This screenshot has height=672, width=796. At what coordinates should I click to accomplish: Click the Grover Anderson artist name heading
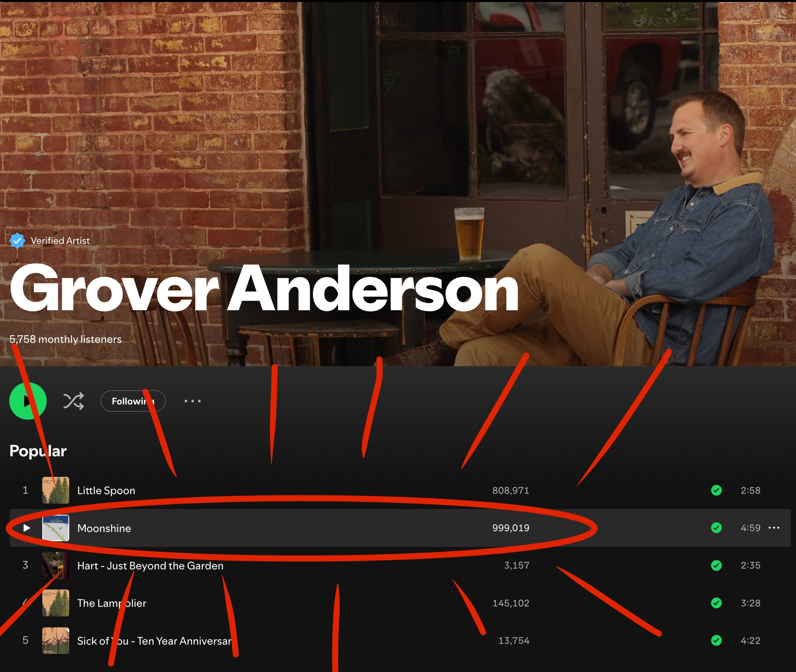(264, 289)
